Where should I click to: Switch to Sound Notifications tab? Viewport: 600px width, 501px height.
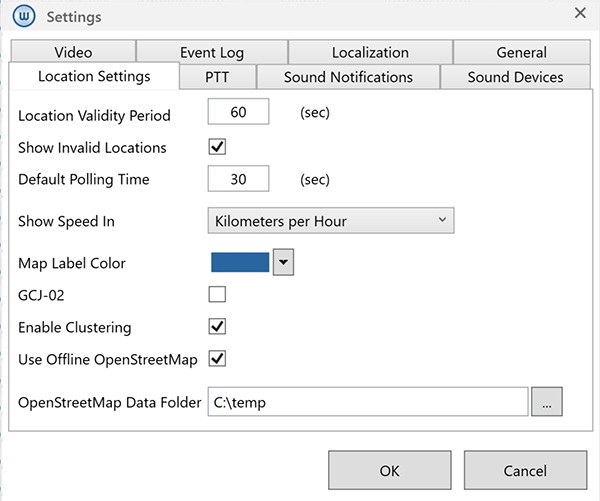[348, 77]
